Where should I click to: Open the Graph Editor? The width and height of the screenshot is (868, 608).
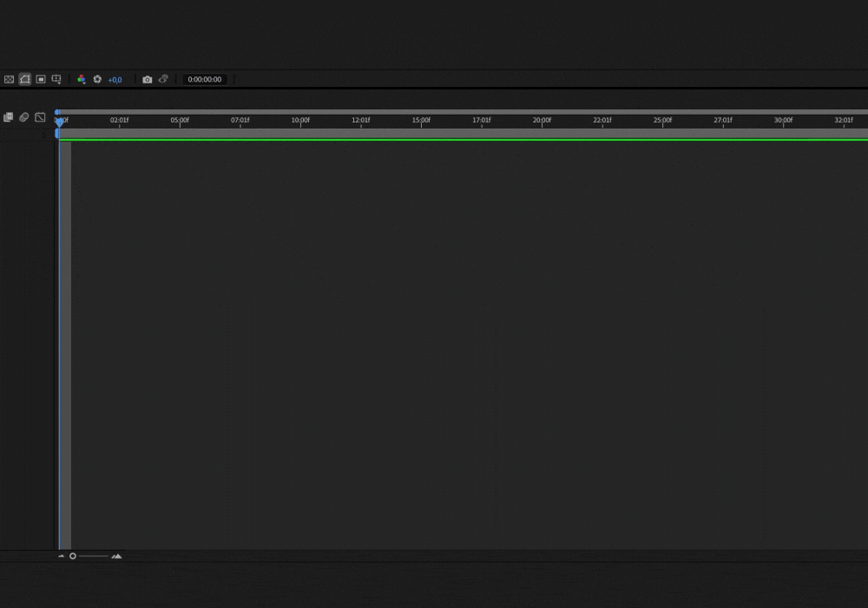40,117
